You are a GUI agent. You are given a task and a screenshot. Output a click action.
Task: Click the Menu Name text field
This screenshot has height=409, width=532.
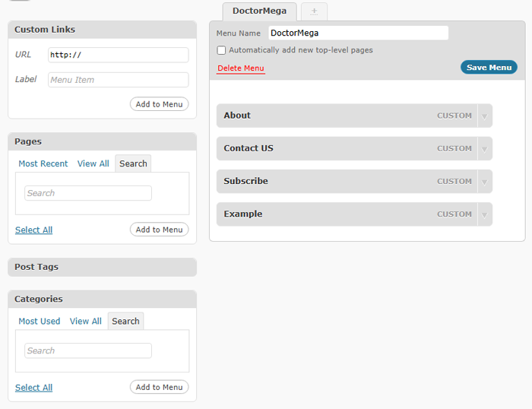358,33
